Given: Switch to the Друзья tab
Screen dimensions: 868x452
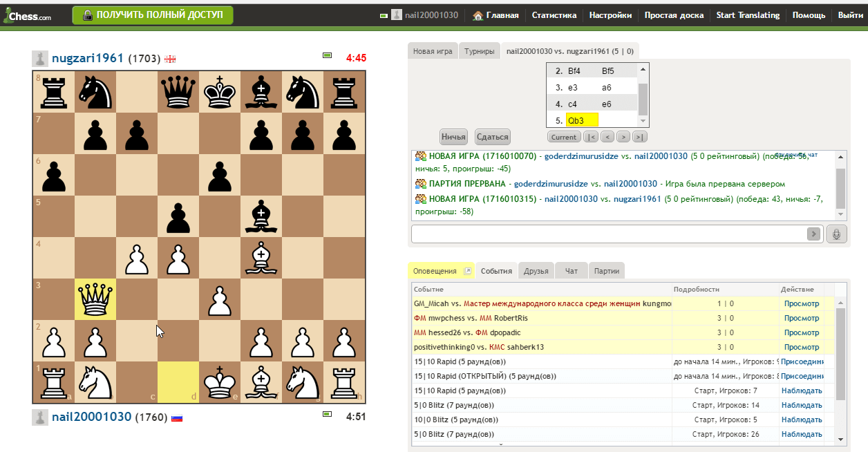Looking at the screenshot, I should point(536,272).
